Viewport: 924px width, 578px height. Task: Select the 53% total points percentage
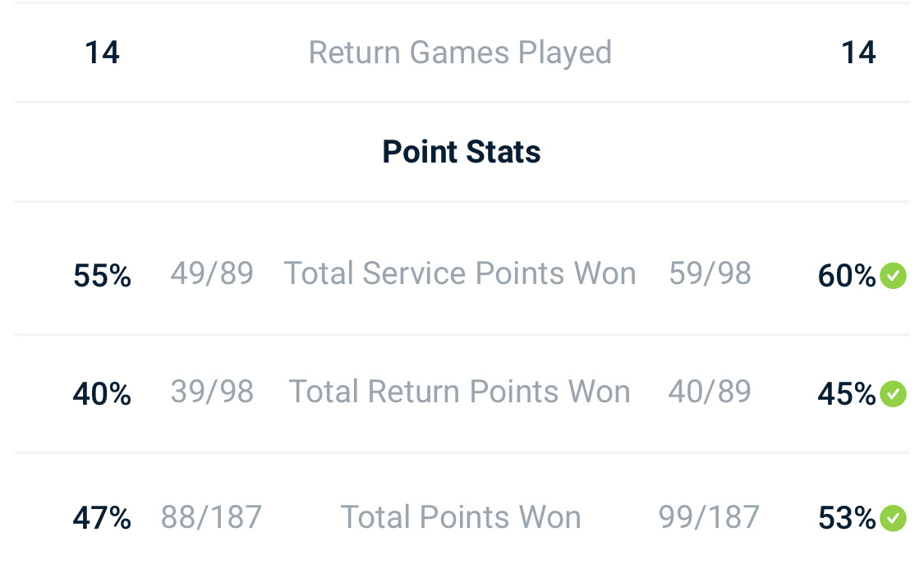[847, 518]
